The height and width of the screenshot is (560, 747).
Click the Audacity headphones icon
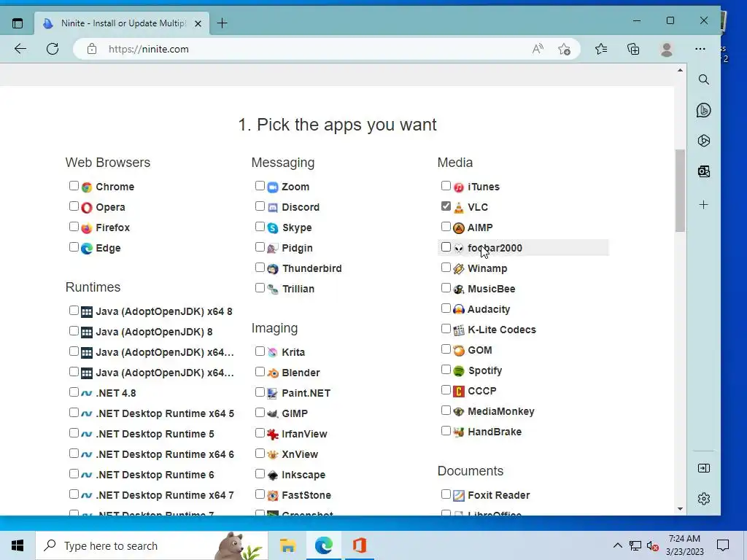[x=458, y=309]
